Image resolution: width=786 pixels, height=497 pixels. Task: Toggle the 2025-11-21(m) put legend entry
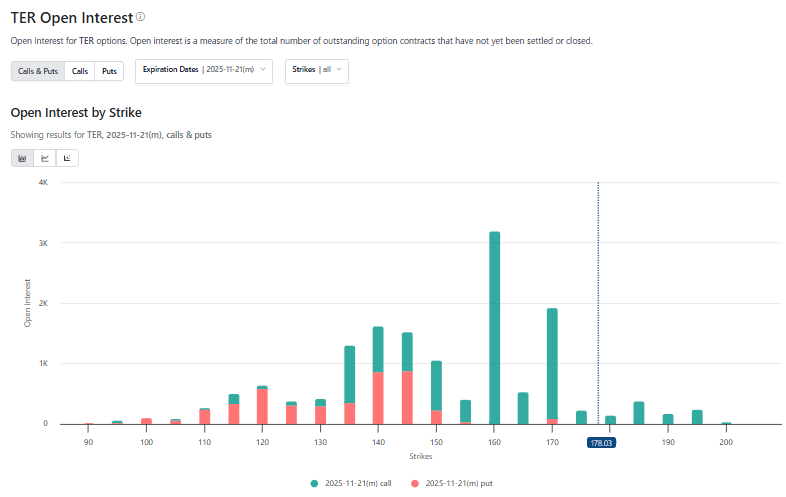(x=454, y=483)
